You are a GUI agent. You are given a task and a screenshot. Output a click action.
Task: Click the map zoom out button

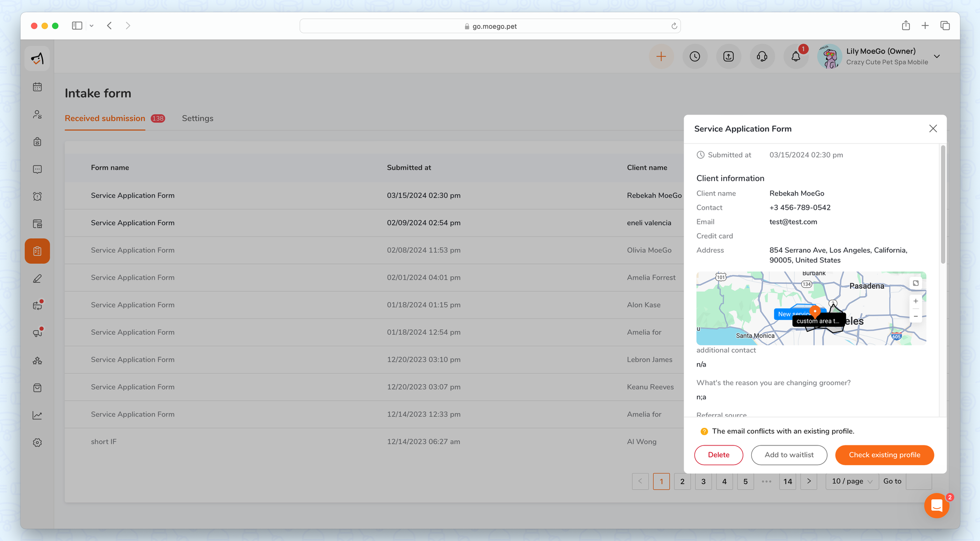point(915,317)
